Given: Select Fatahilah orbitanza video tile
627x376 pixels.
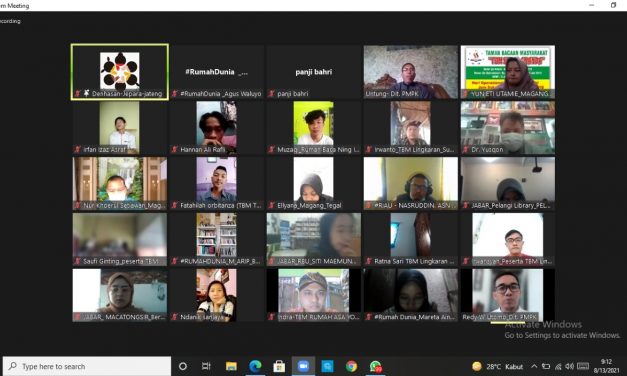Looking at the screenshot, I should 217,184.
